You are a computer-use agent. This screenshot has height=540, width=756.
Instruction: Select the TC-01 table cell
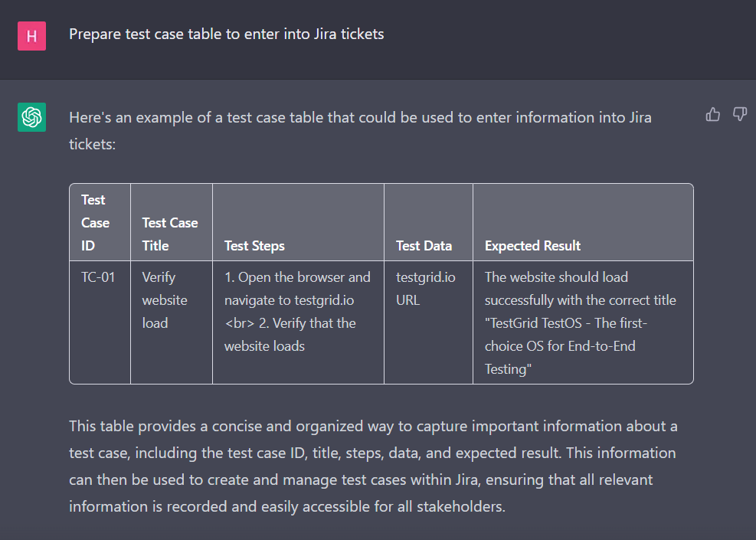click(x=98, y=277)
